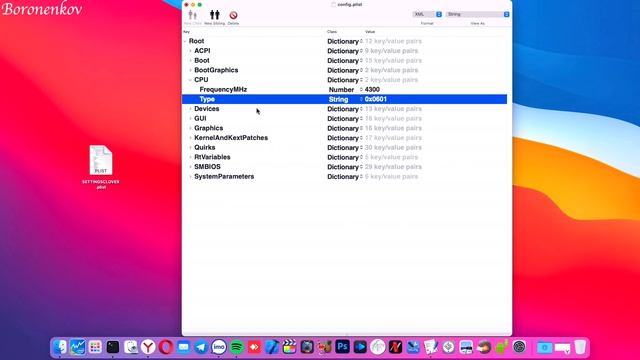Open Finder in the dock

point(60,347)
